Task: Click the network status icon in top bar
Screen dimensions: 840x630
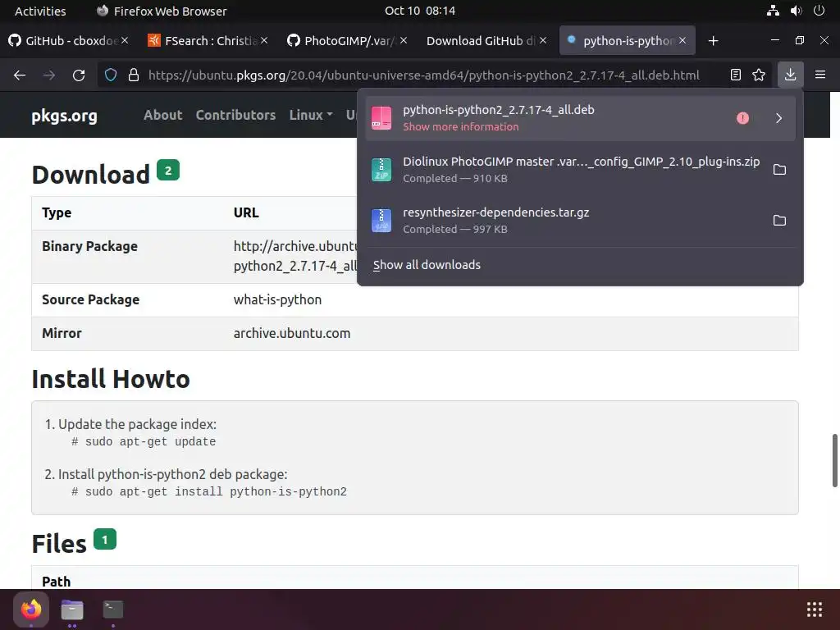Action: (773, 11)
